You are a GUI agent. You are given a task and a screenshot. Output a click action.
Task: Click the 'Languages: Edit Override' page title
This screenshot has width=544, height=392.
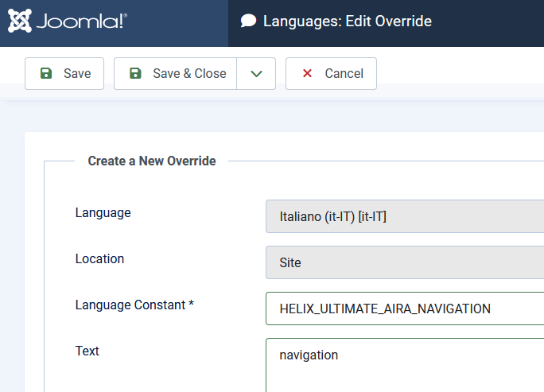click(347, 21)
